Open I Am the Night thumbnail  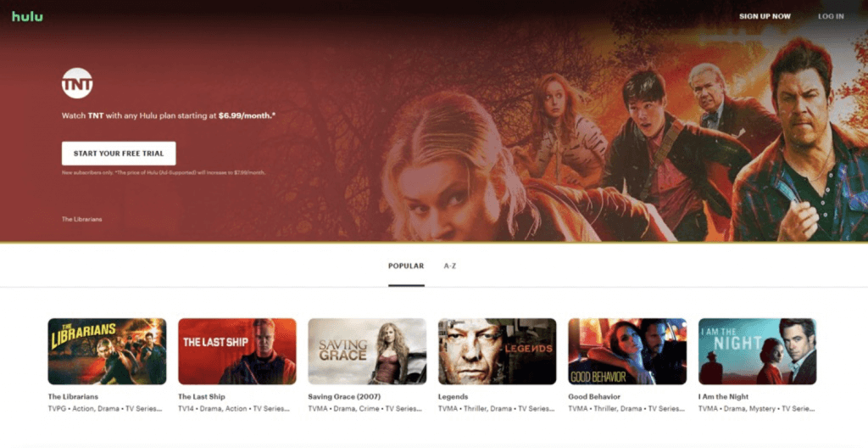(x=757, y=351)
